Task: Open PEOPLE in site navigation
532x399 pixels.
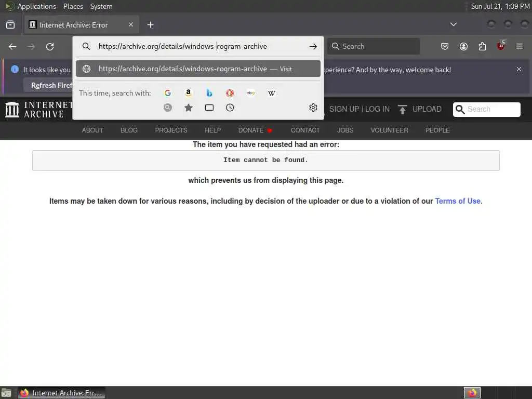Action: pyautogui.click(x=437, y=130)
